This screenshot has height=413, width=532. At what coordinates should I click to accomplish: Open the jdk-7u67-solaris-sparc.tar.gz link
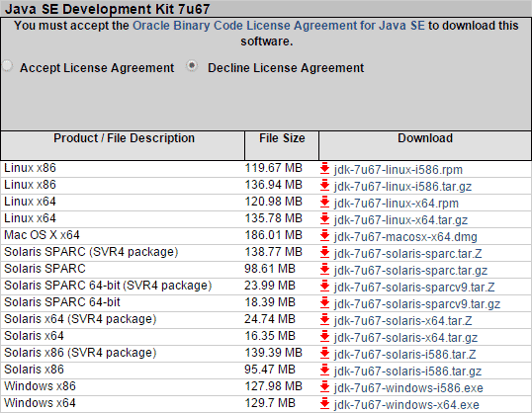(410, 271)
